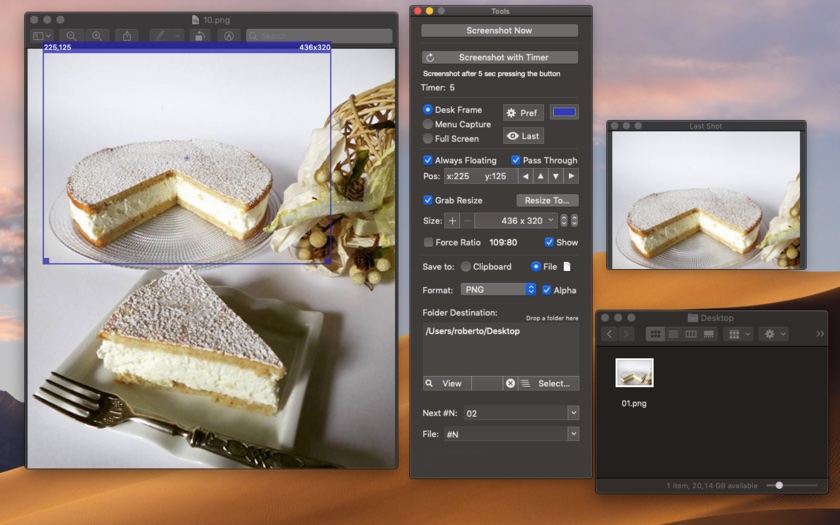840x525 pixels.
Task: Nudge the frame position left
Action: 525,176
